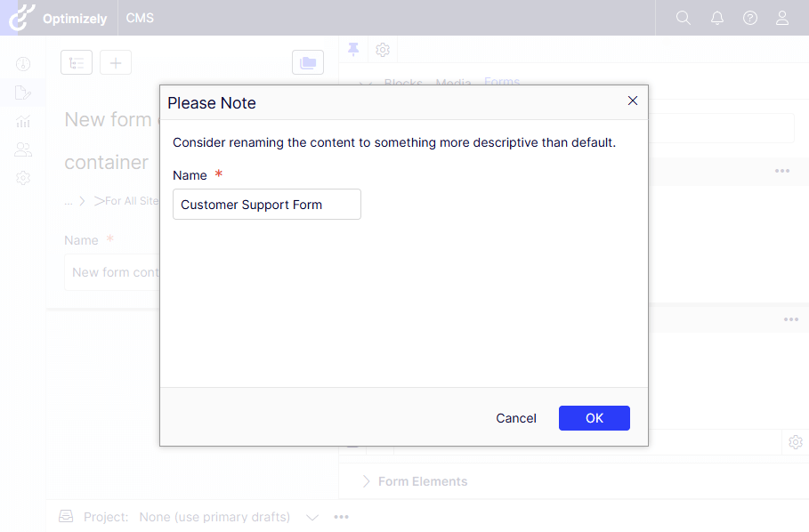Open the notifications bell
This screenshot has width=809, height=532.
click(x=717, y=18)
